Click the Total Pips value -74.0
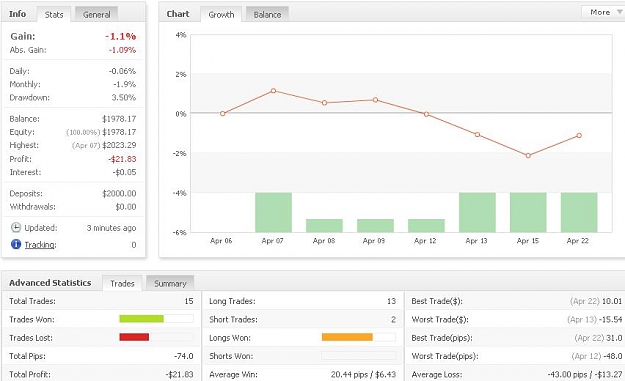Viewport: 625px width, 381px height. click(184, 356)
